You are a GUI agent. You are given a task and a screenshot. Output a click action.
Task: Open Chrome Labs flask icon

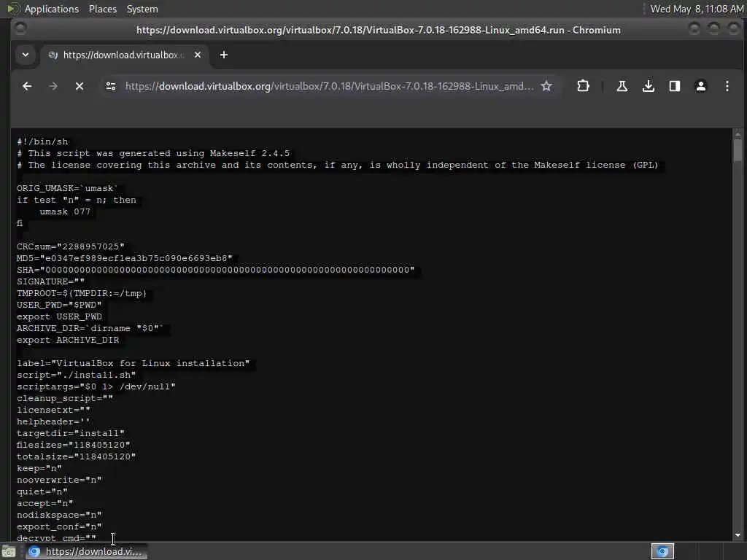[x=622, y=86]
